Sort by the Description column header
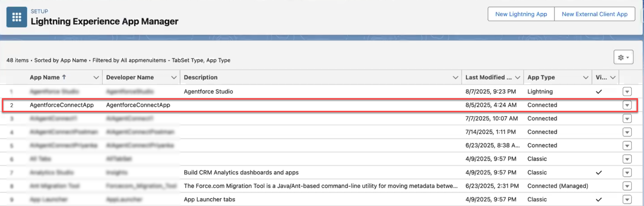The image size is (644, 206). tap(201, 77)
